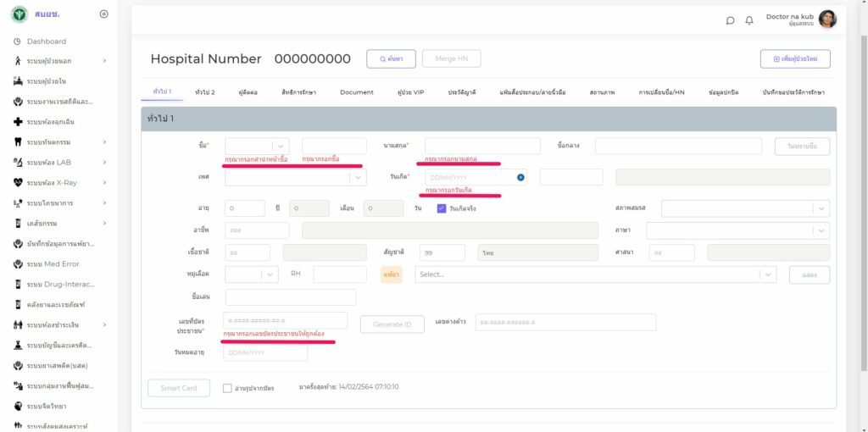Click the Doctor na kub profile avatar
This screenshot has width=868, height=432.
click(827, 19)
